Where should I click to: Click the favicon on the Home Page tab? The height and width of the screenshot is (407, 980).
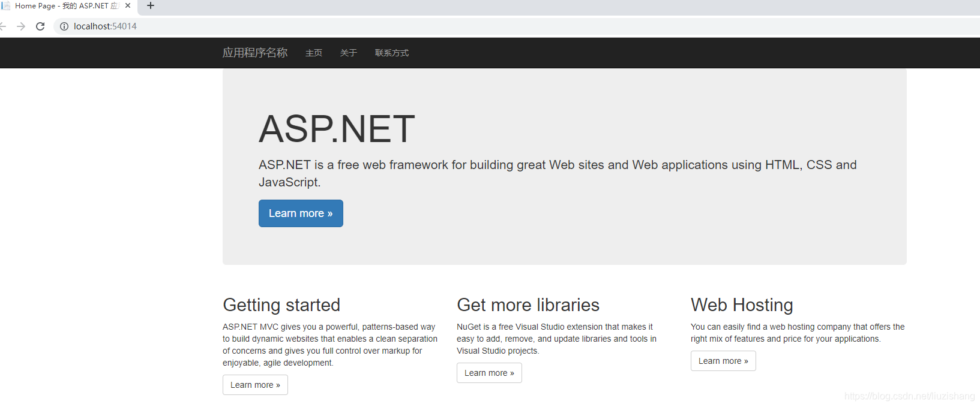click(6, 5)
